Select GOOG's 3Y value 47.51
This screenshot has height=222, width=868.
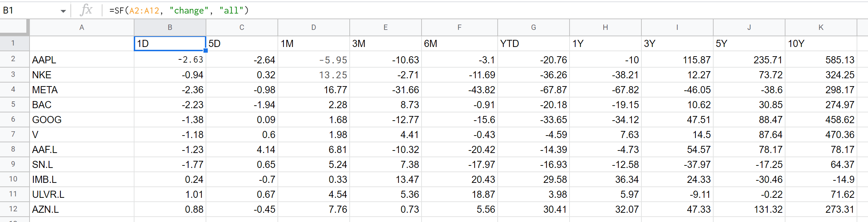(677, 120)
